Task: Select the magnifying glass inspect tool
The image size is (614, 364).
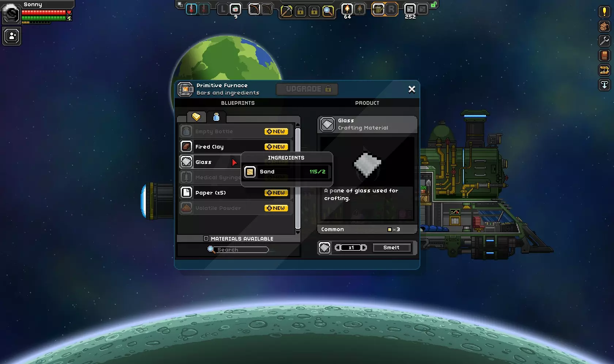Action: [x=328, y=11]
